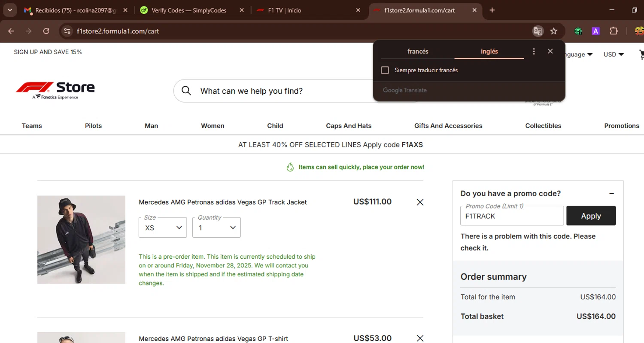
Task: Remove the Track Jacket with X icon
Action: pos(420,202)
